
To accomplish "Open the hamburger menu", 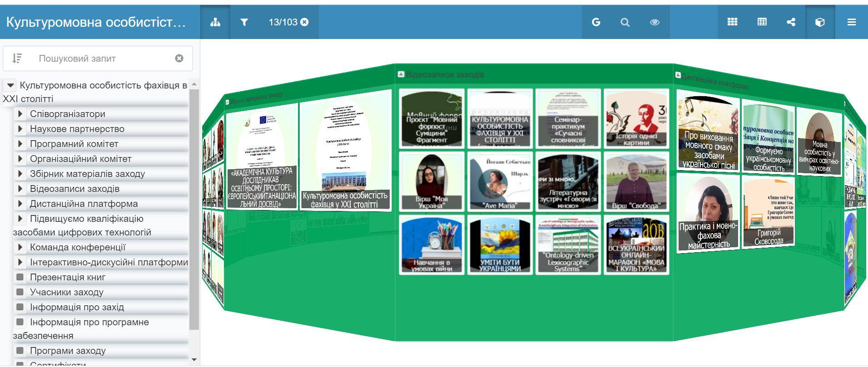I will coord(852,22).
